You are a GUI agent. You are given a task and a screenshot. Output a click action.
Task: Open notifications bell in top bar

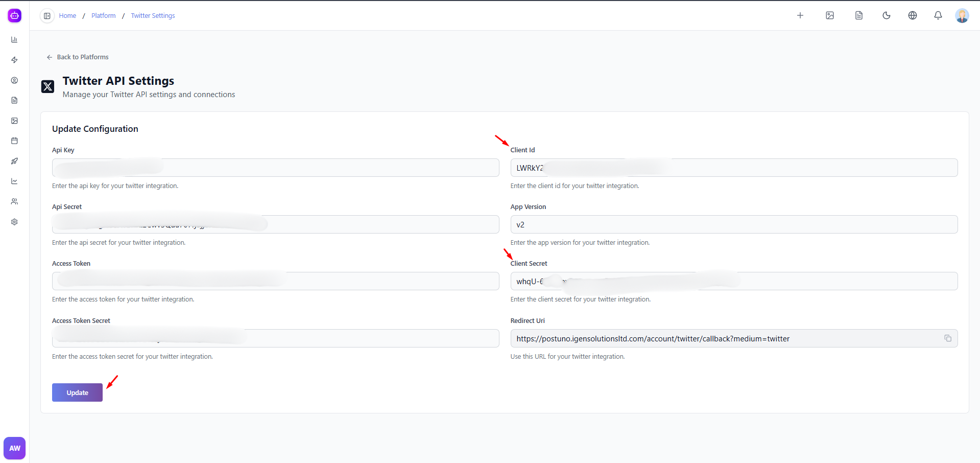pyautogui.click(x=938, y=15)
